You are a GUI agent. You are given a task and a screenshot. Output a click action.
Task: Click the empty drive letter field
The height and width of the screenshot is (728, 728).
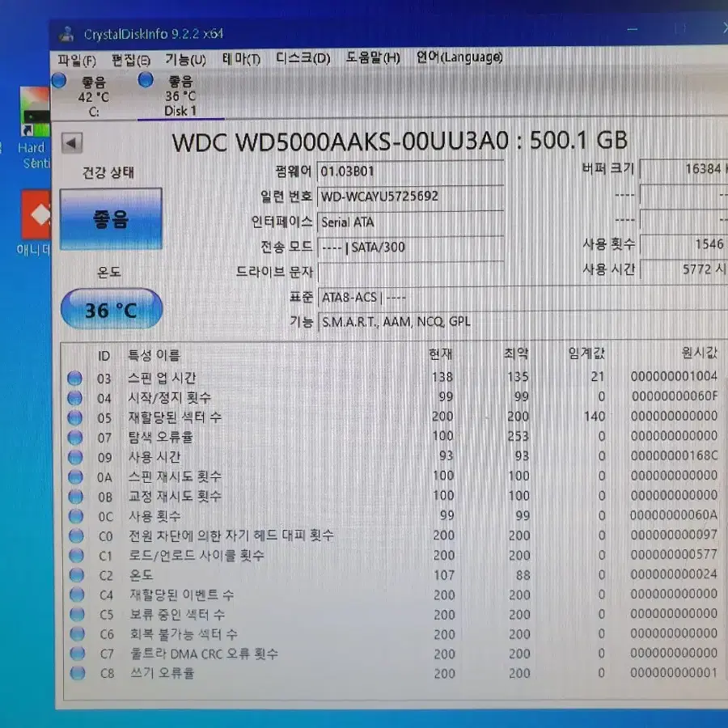tap(410, 272)
